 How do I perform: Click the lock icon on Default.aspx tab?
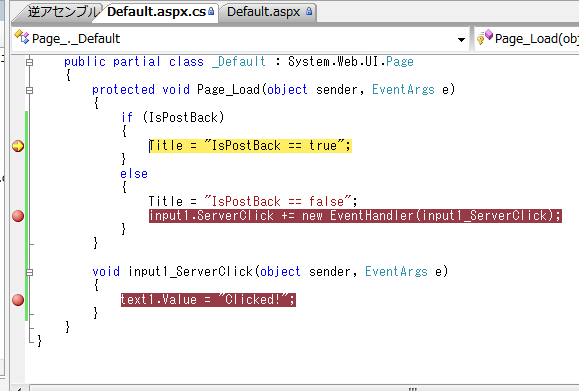tap(309, 11)
